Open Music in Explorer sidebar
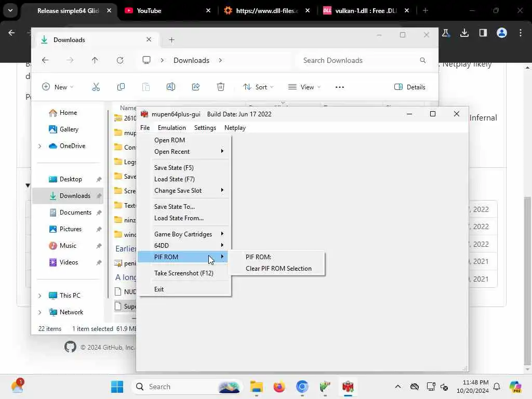This screenshot has height=399, width=532. (x=68, y=246)
